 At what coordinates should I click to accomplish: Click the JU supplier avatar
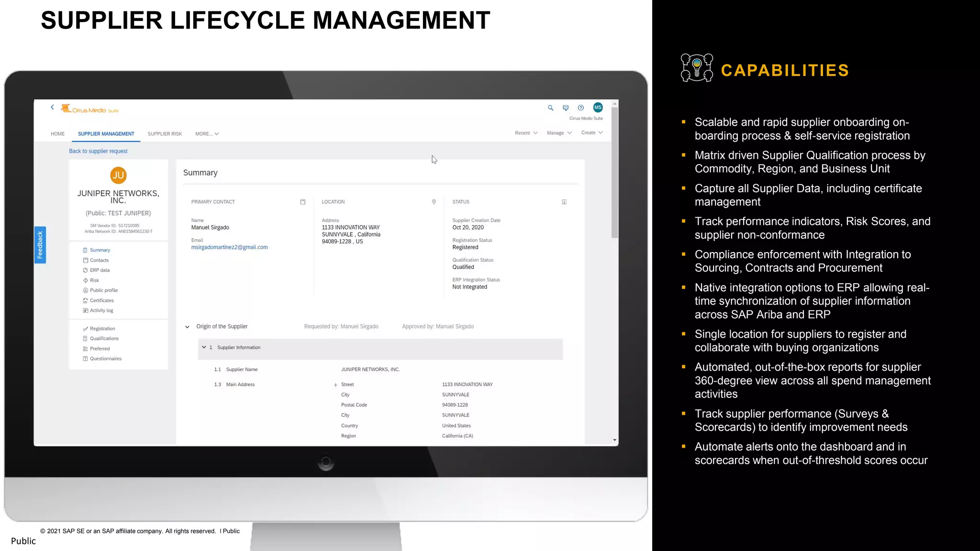pyautogui.click(x=118, y=176)
